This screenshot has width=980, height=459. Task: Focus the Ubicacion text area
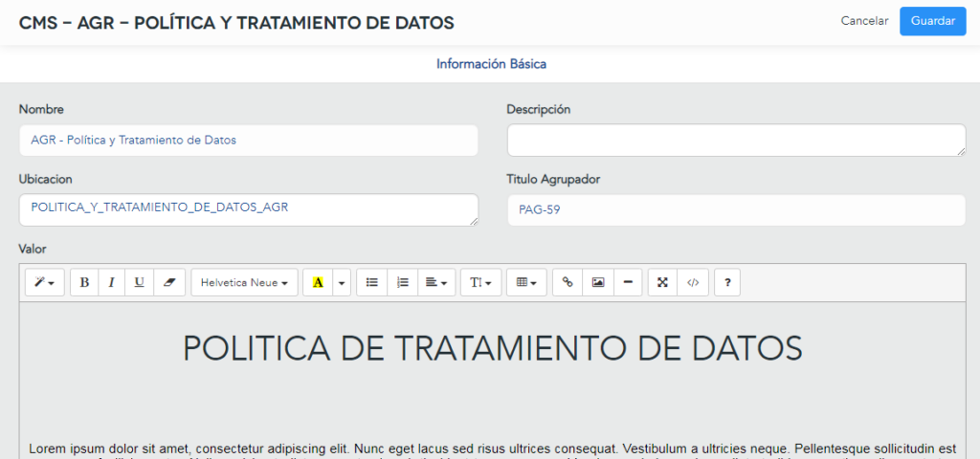tap(249, 209)
